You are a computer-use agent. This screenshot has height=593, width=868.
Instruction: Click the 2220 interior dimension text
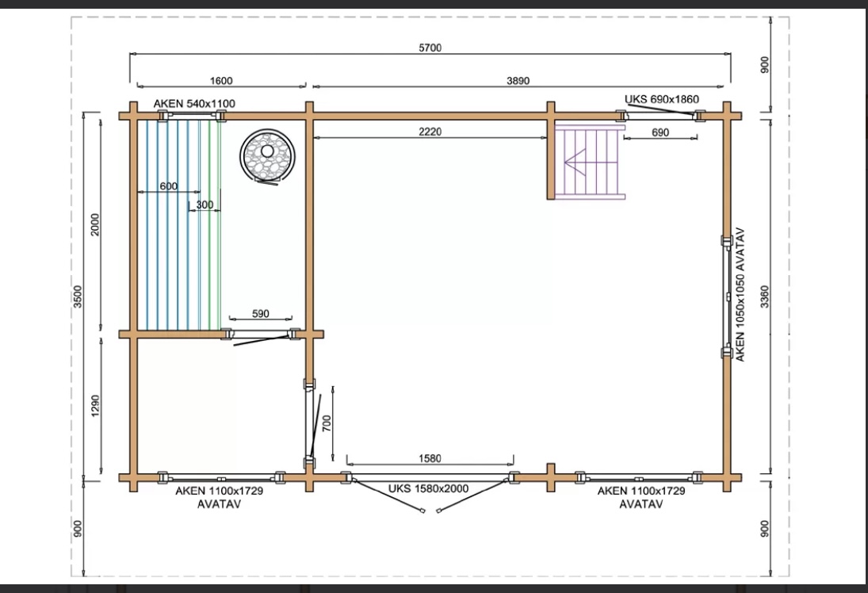tap(430, 132)
